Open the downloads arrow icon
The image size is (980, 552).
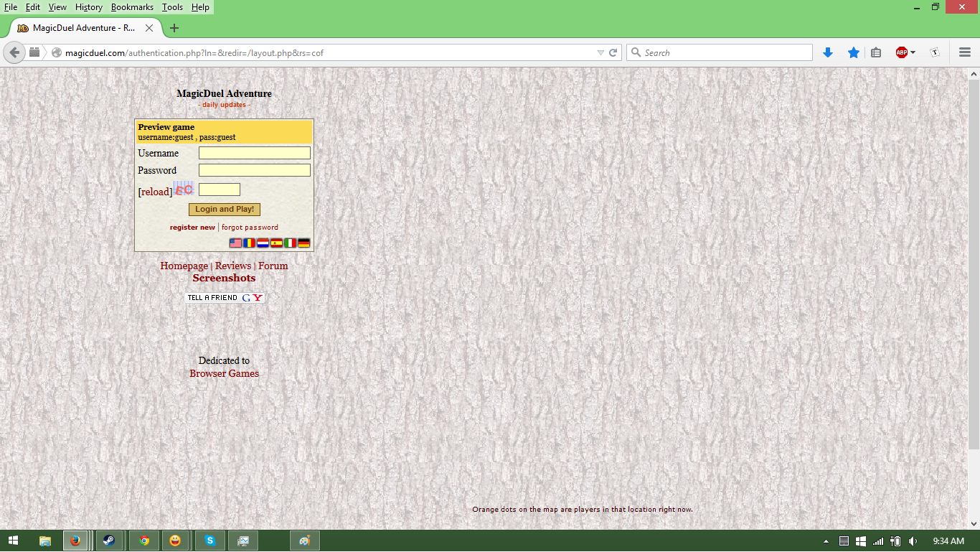pos(828,52)
